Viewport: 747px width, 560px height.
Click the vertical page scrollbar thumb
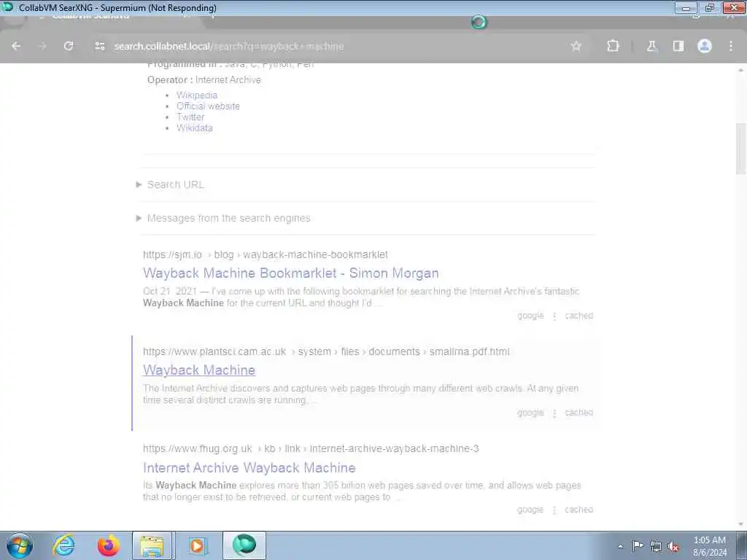point(741,149)
